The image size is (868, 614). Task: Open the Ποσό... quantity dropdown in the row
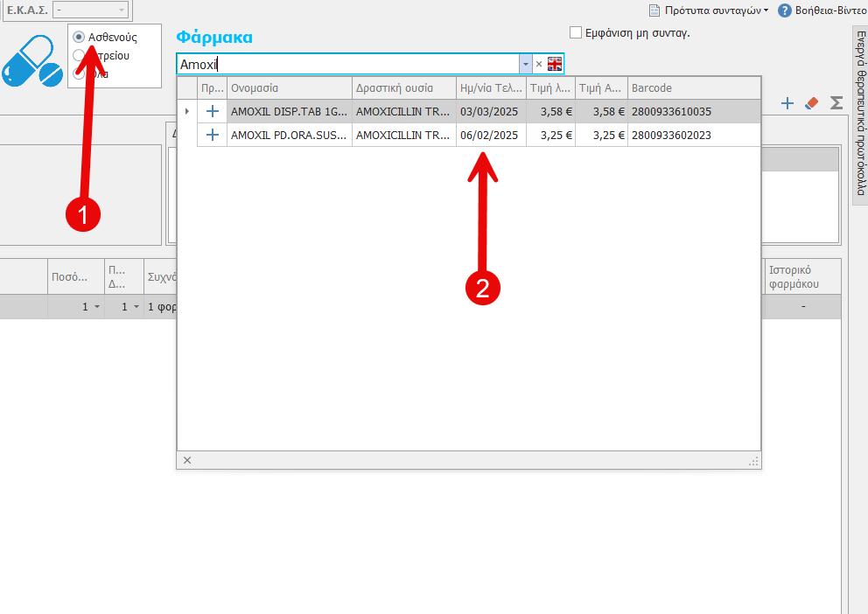tap(96, 307)
